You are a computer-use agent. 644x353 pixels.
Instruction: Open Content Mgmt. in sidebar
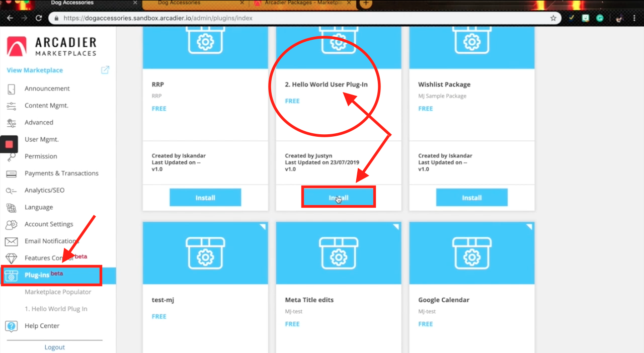click(x=46, y=106)
